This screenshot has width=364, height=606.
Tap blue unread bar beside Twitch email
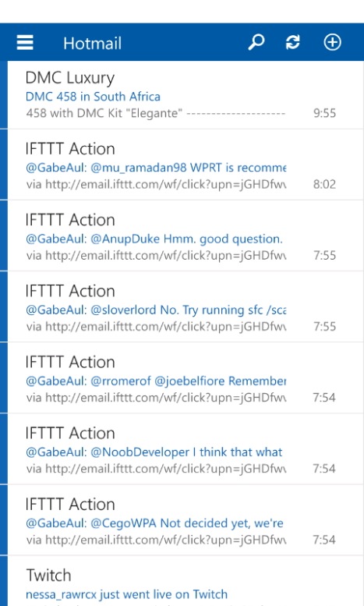(3, 581)
